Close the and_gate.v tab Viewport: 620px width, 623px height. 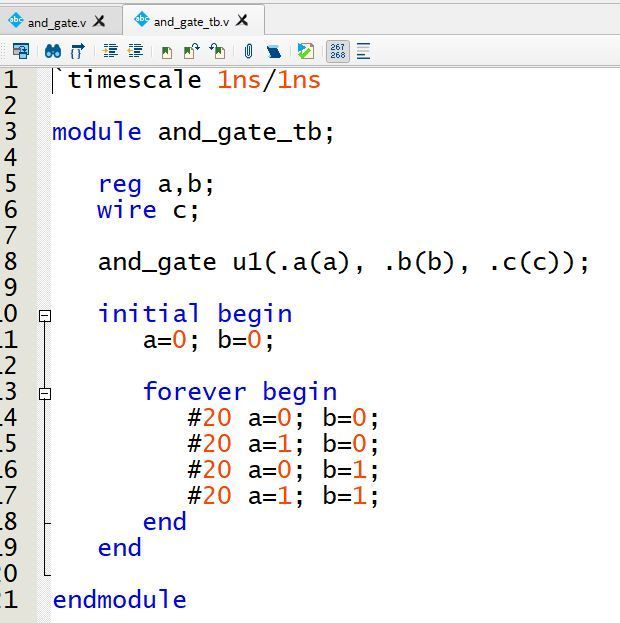[x=99, y=21]
